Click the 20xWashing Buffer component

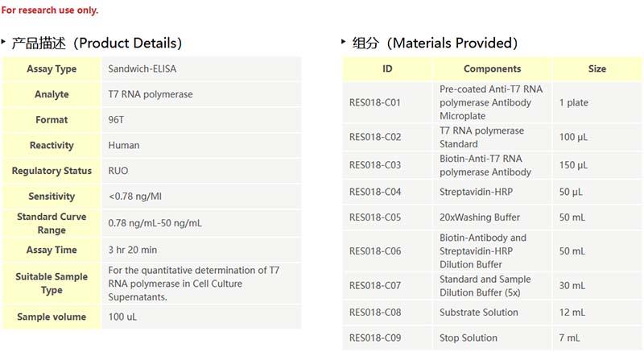tap(480, 217)
